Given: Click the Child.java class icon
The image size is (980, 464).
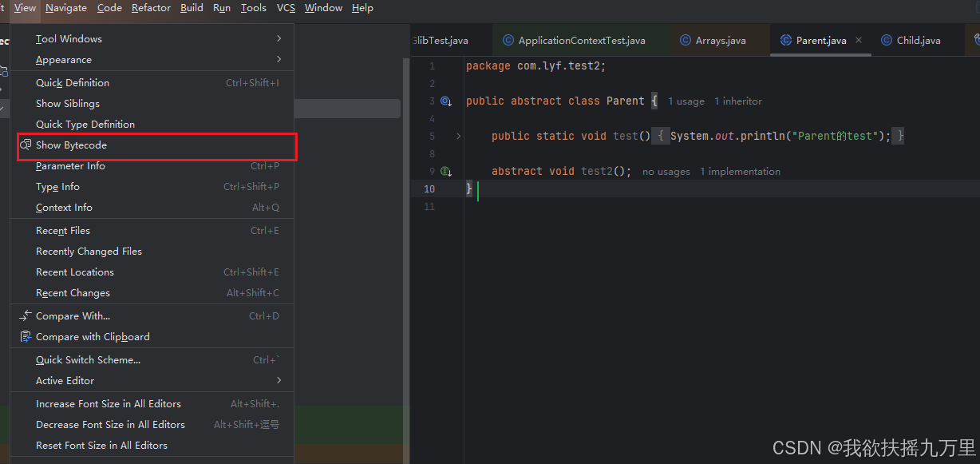Looking at the screenshot, I should (887, 40).
